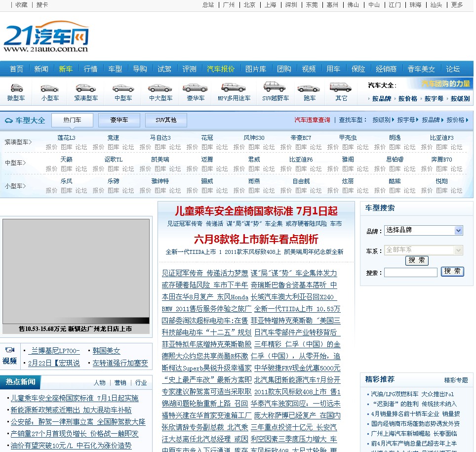The height and width of the screenshot is (452, 476).
Task: Click the 搜索 button under 车系
Action: [x=417, y=261]
